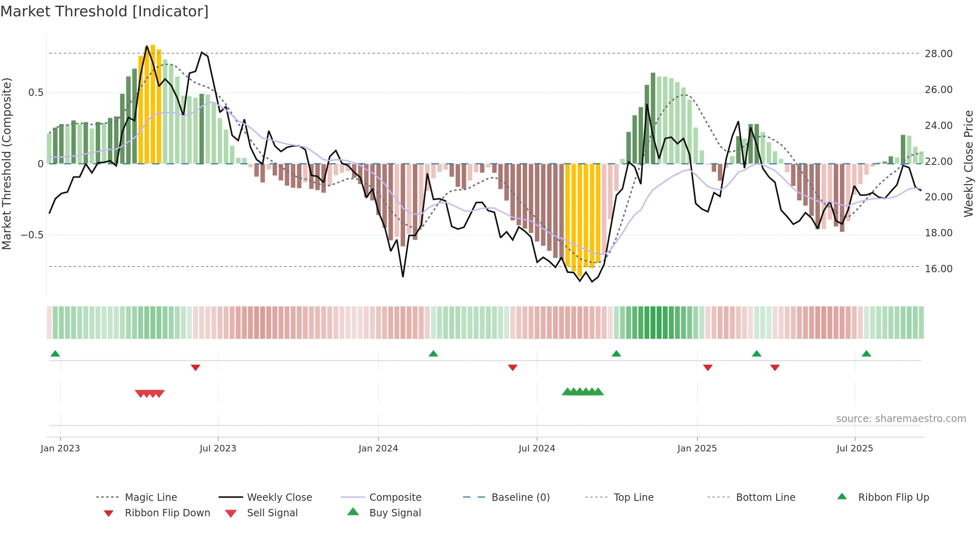Click the ribbon flip down marker before Jul 2024
Image resolution: width=980 pixels, height=551 pixels.
point(513,368)
